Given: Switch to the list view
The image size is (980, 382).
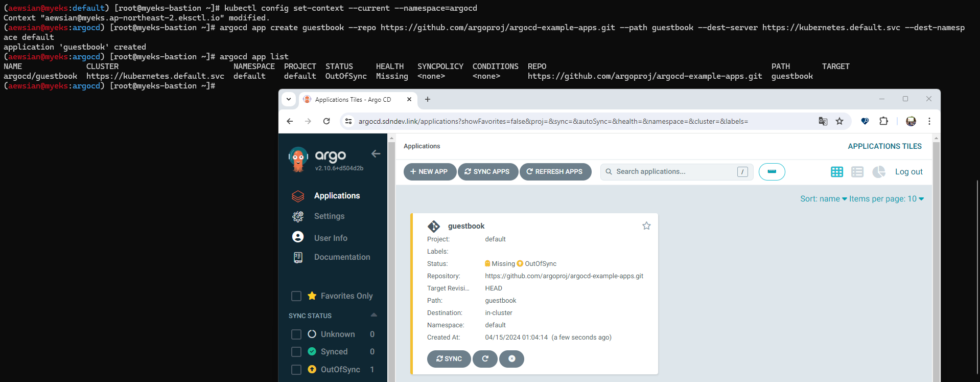Looking at the screenshot, I should coord(857,172).
